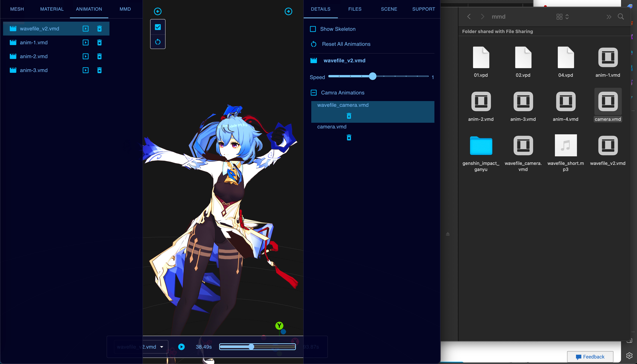637x364 pixels.
Task: Open the SUPPORT tab
Action: 424,9
